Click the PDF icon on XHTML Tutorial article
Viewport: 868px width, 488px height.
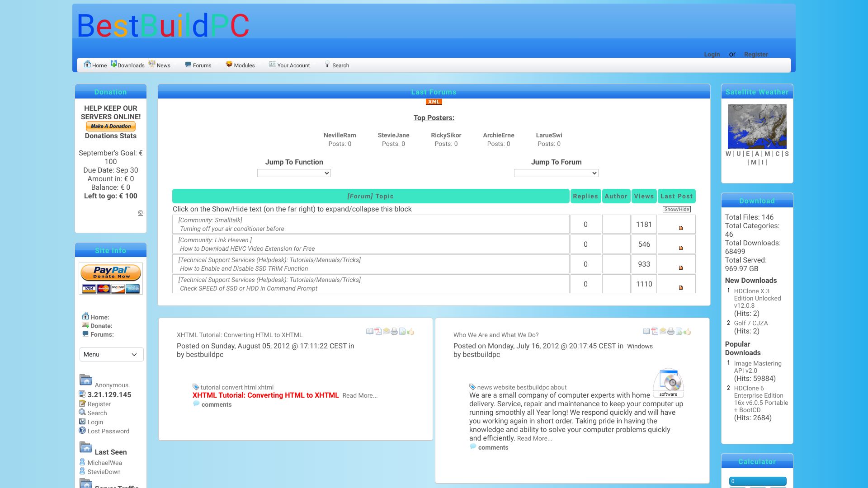(378, 331)
